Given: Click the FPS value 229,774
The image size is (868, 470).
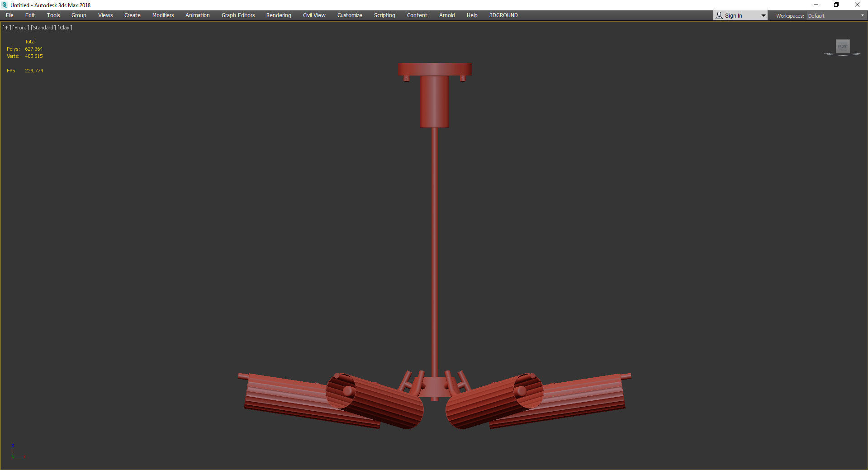Looking at the screenshot, I should 34,71.
